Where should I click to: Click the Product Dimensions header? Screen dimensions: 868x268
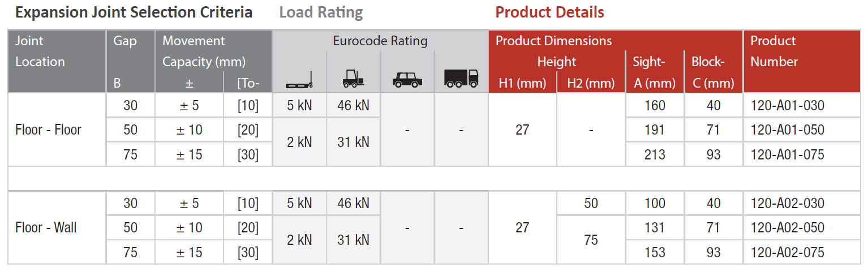(x=553, y=41)
